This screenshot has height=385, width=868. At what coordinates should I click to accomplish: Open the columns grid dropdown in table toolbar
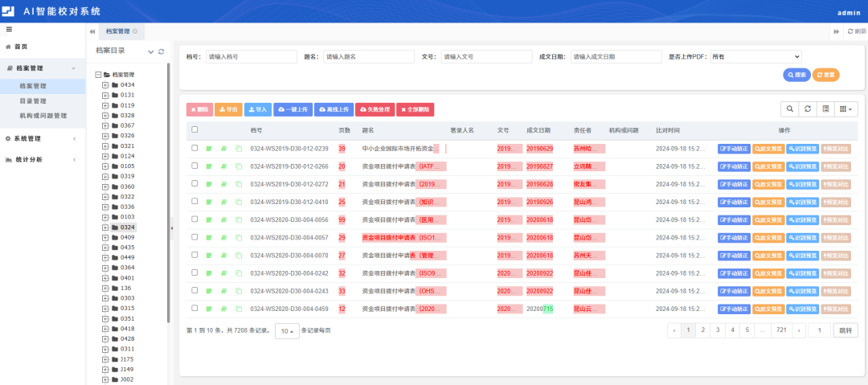847,109
